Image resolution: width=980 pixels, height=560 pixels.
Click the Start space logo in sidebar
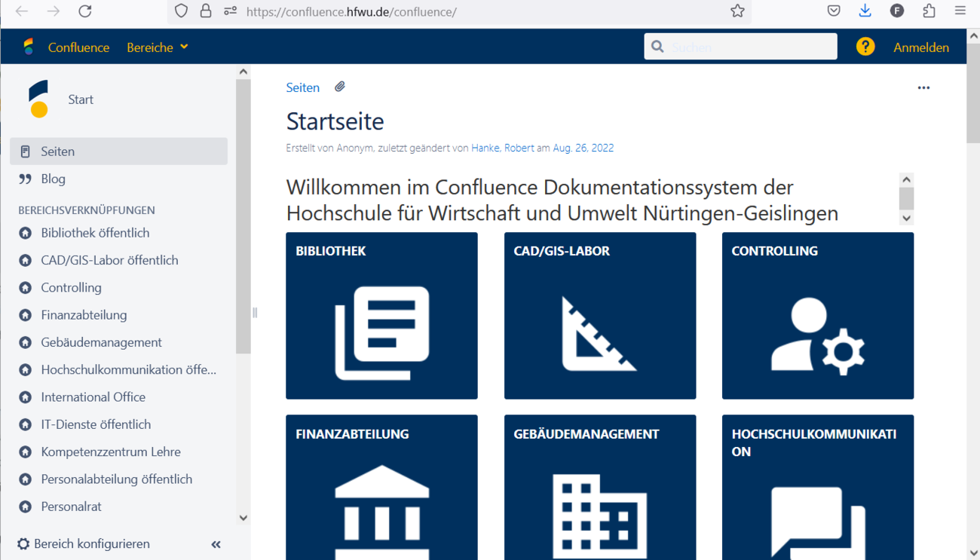pos(38,99)
